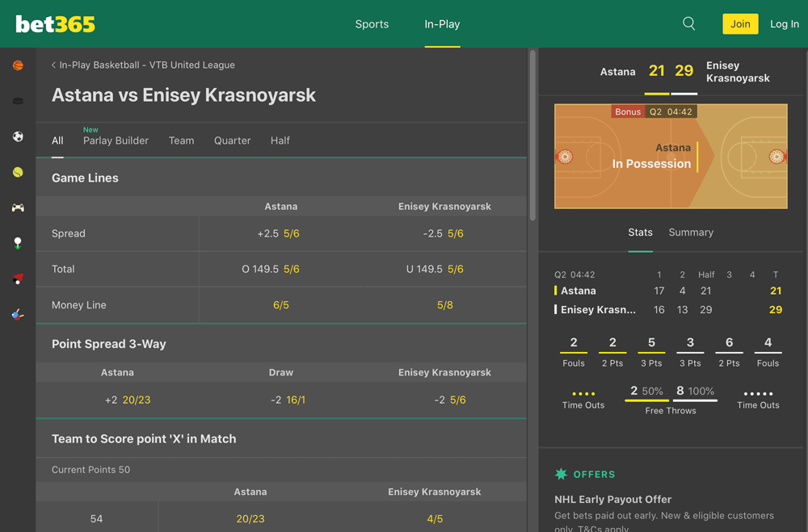
Task: Choose the tennis ball sport icon
Action: click(x=18, y=172)
